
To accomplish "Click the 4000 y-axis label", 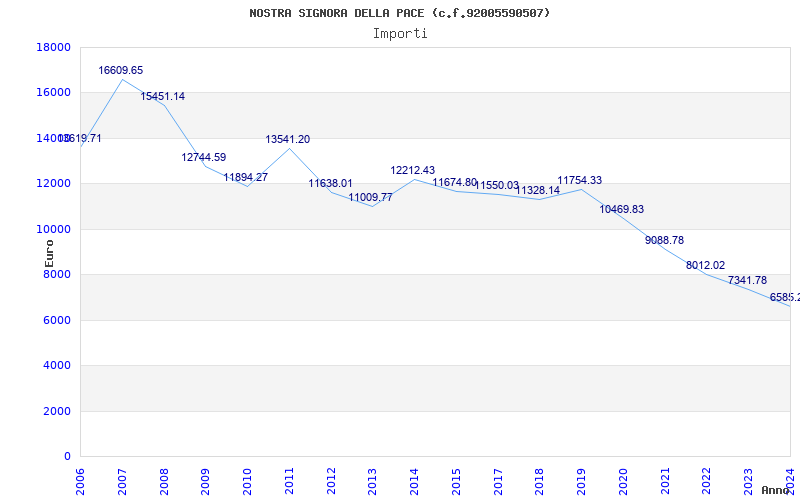I will (57, 366).
